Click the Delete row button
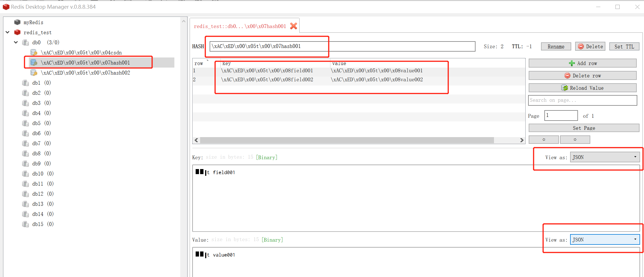Viewport: 644px width, 277px height. point(582,75)
